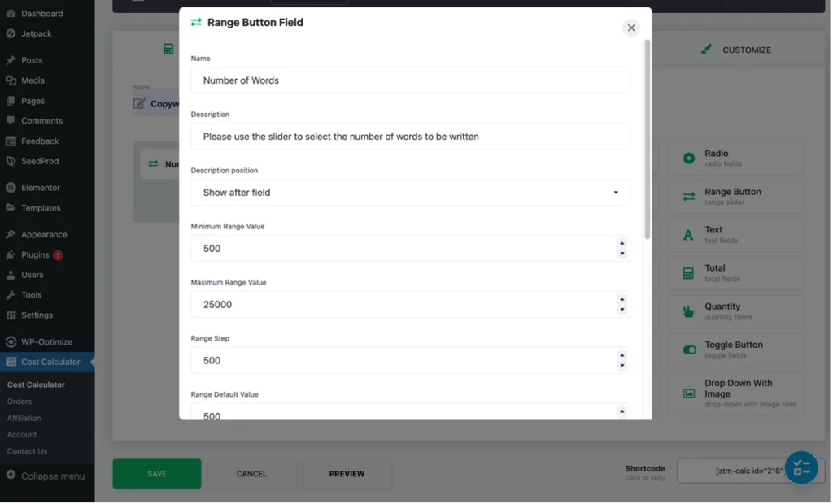Open the Appearance menu

pos(44,234)
